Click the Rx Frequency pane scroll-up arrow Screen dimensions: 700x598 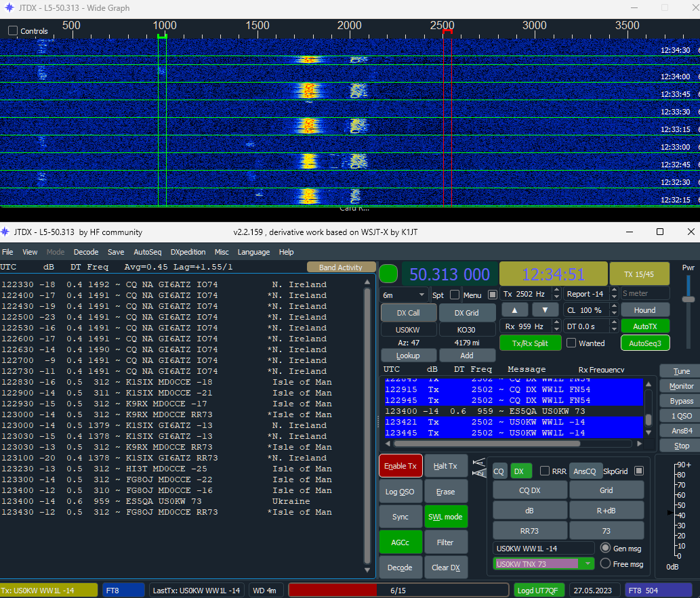click(x=648, y=384)
